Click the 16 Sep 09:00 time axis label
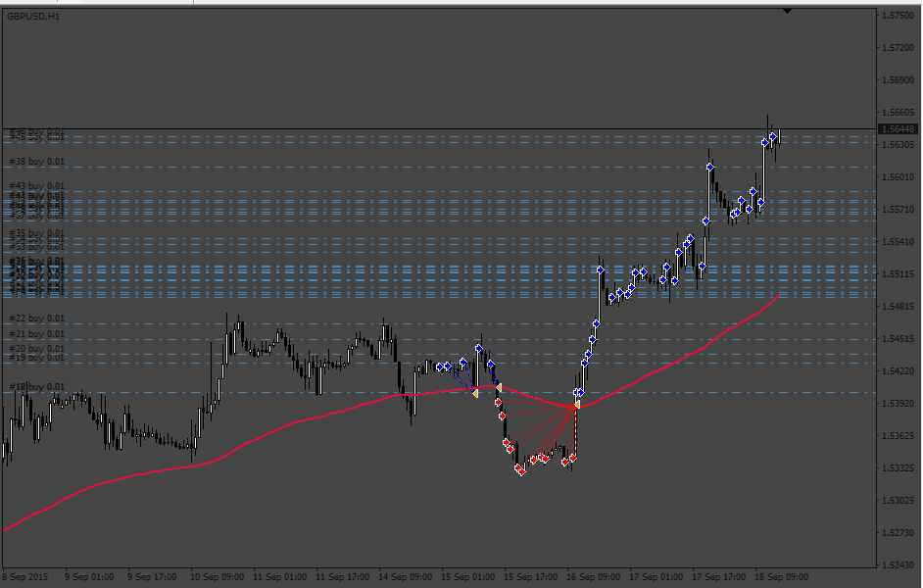Image resolution: width=923 pixels, height=588 pixels. (x=594, y=577)
